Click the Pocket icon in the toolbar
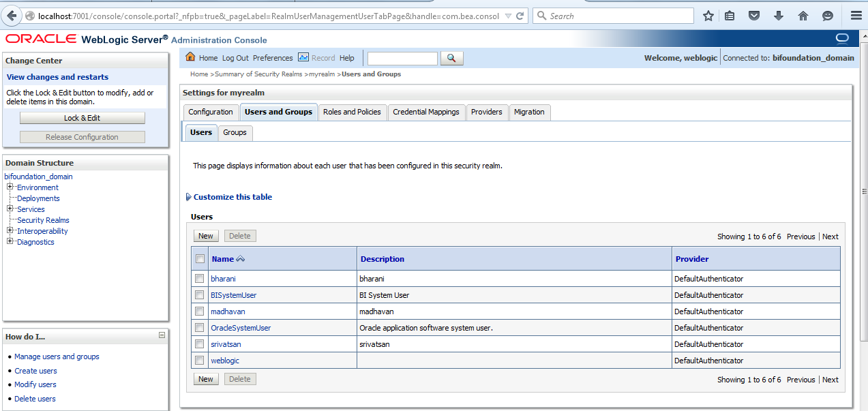This screenshot has width=868, height=411. [x=753, y=16]
